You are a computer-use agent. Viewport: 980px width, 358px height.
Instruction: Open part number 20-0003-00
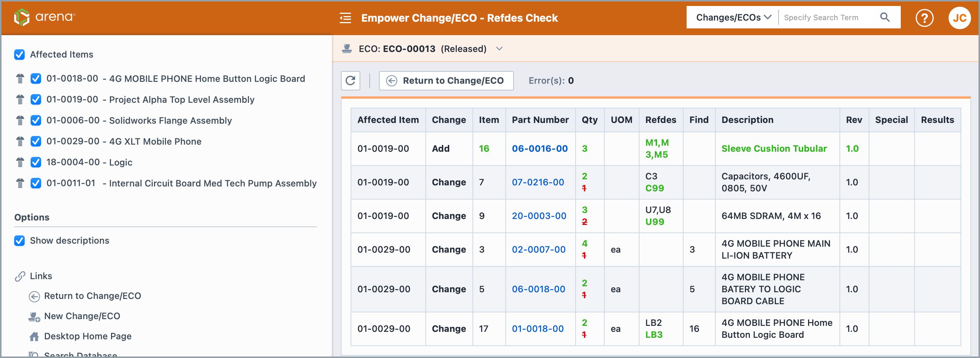pyautogui.click(x=539, y=216)
